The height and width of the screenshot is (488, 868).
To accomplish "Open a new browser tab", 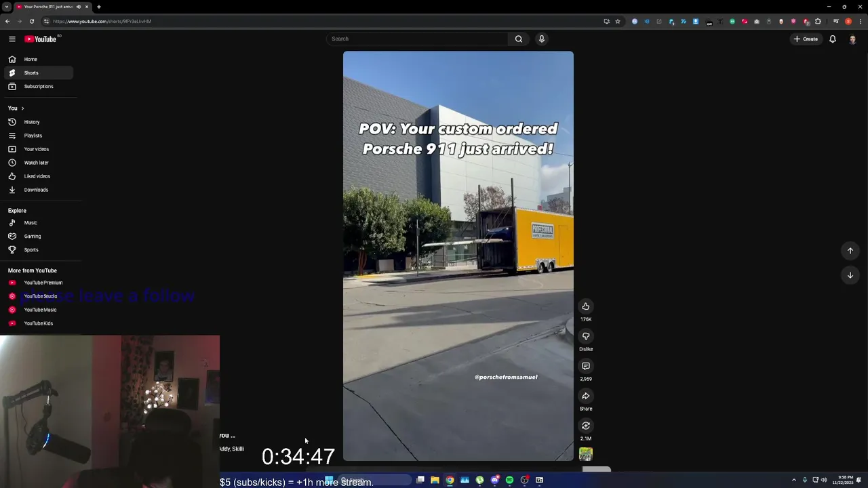I will point(99,7).
